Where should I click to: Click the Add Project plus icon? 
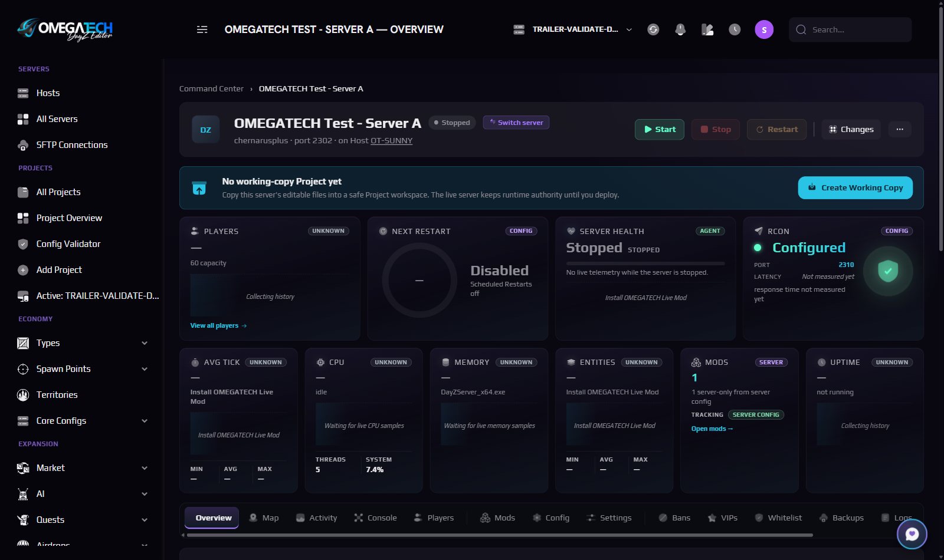(x=23, y=270)
